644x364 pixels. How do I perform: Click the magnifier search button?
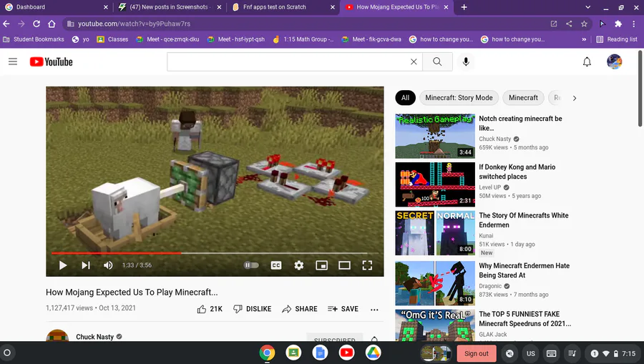(437, 62)
